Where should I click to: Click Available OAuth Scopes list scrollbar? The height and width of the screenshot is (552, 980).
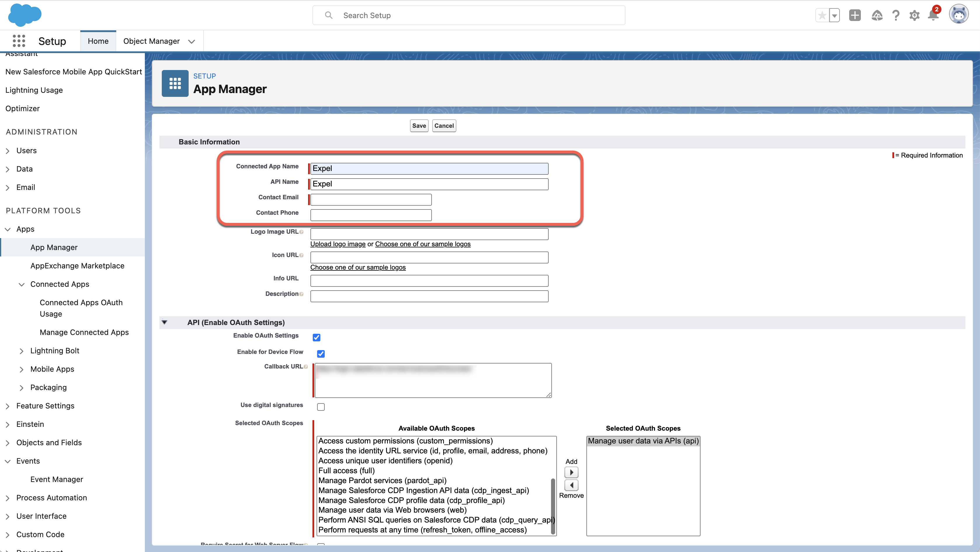(x=553, y=506)
